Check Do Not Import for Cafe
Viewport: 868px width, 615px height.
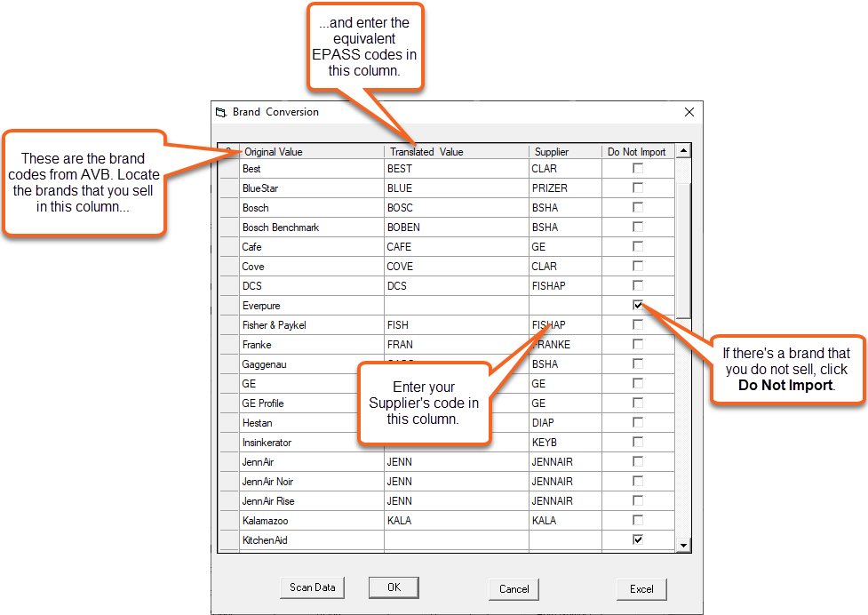point(638,246)
